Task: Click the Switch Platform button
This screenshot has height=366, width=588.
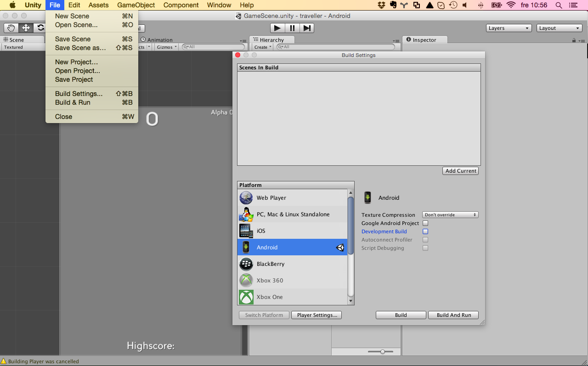Action: (264, 315)
